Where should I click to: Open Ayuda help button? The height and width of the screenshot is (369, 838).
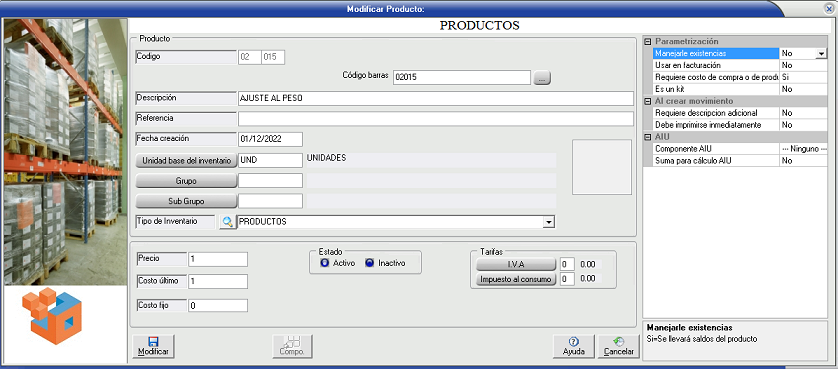pos(574,347)
